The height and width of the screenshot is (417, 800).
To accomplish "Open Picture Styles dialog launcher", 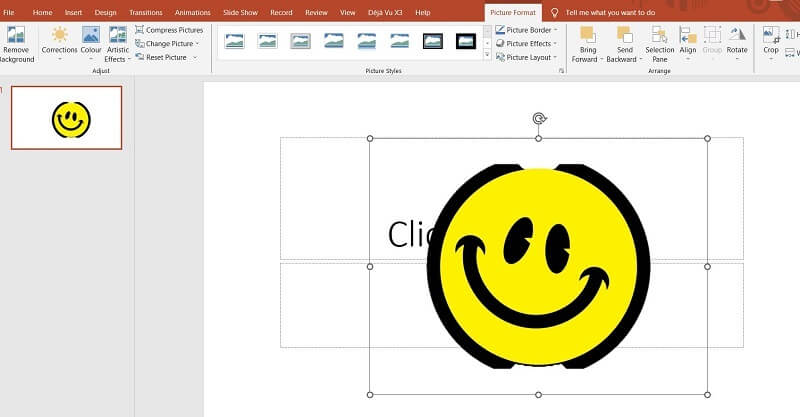I will (x=561, y=71).
